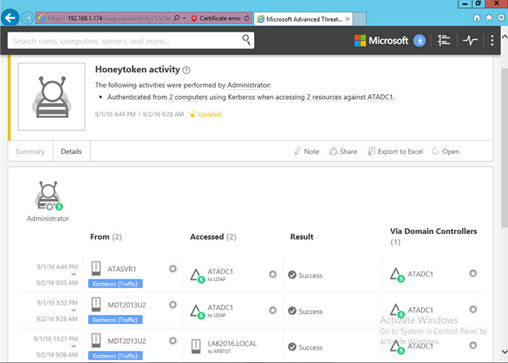Click the ATASVR1 computer icon

[96, 268]
